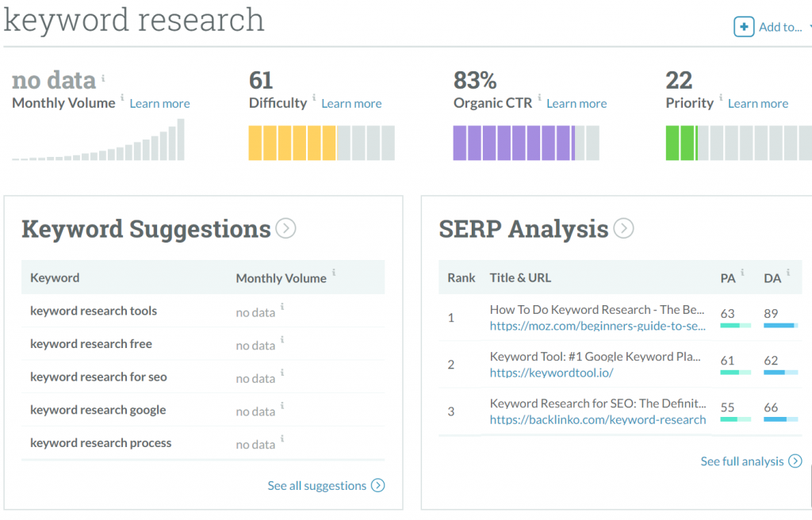Open the keywordtool.io URL
Viewport: 812px width, 520px height.
(x=551, y=373)
